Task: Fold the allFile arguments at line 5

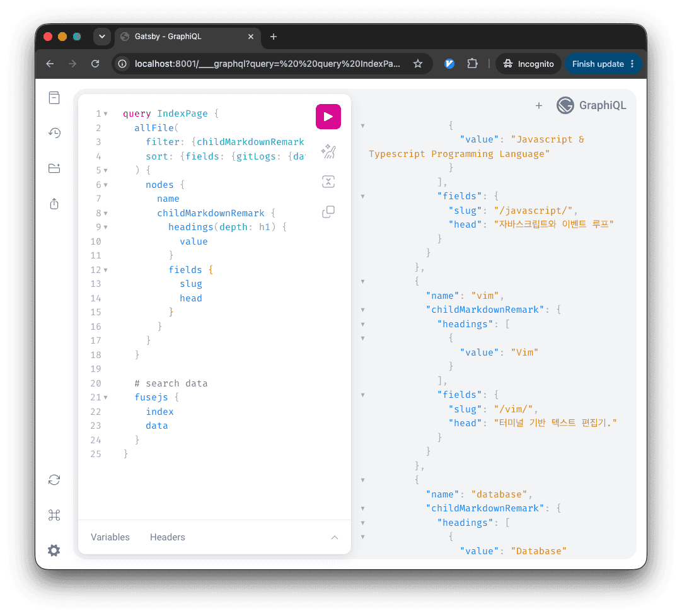Action: pos(106,170)
